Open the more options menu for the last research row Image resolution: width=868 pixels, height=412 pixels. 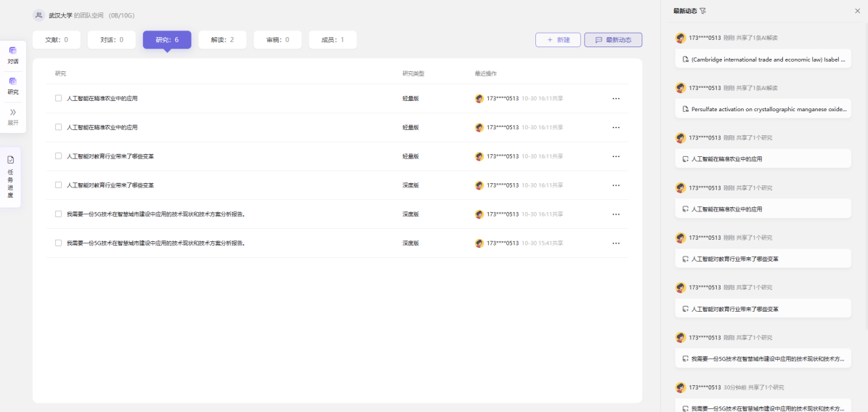(616, 243)
